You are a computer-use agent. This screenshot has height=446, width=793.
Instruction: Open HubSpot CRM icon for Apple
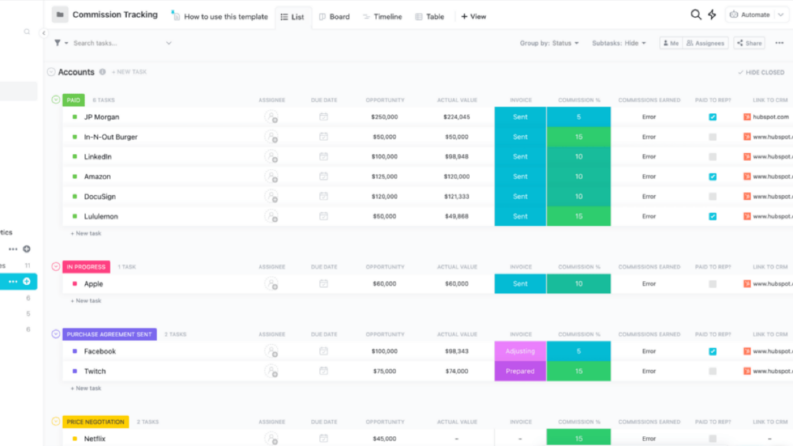[747, 284]
